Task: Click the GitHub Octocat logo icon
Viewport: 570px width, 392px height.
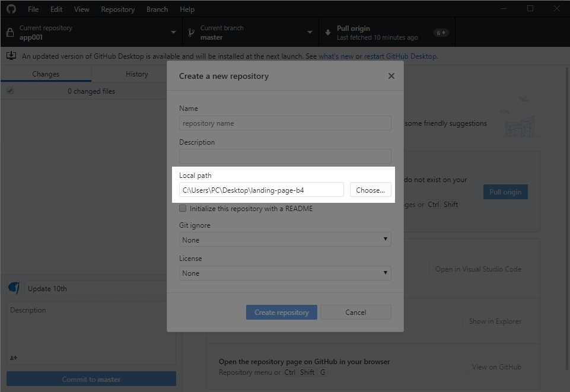Action: pos(11,9)
